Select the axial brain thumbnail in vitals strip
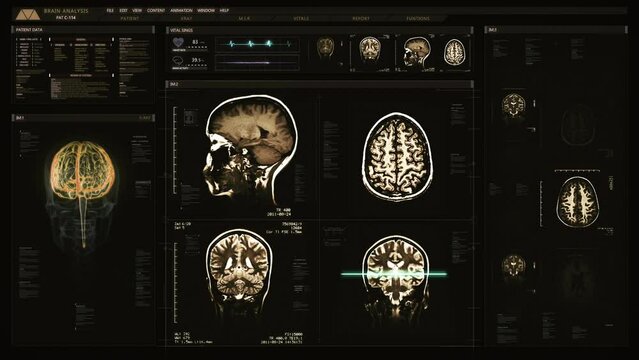The image size is (639, 360). click(x=454, y=52)
